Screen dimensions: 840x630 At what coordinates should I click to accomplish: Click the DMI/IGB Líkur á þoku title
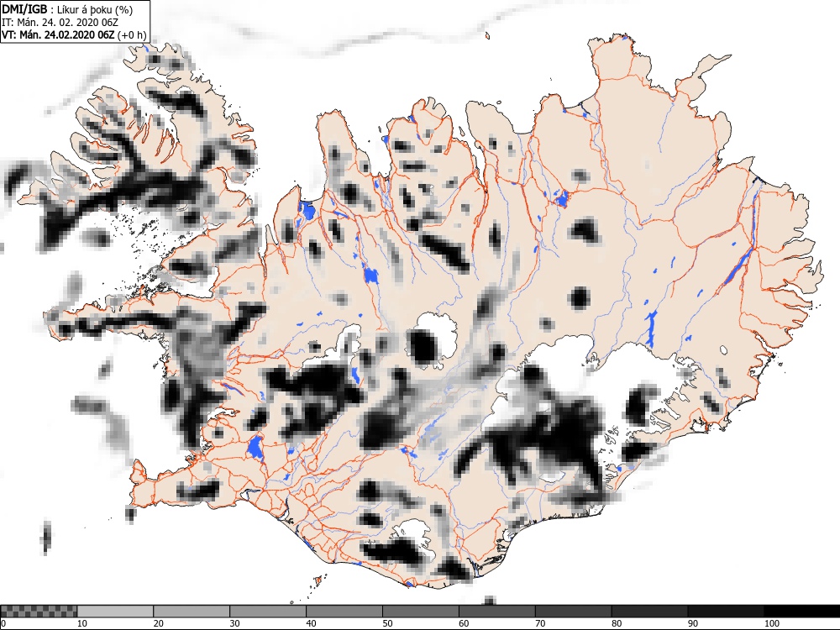coord(67,9)
